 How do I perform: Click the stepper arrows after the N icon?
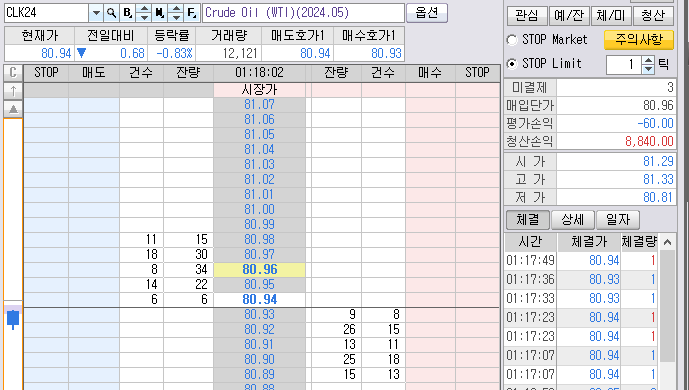[176, 13]
